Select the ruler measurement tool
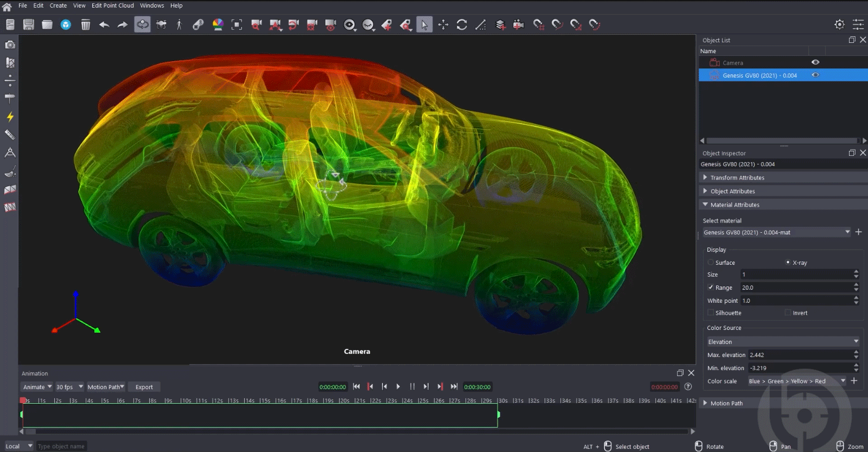868x452 pixels. (10, 135)
